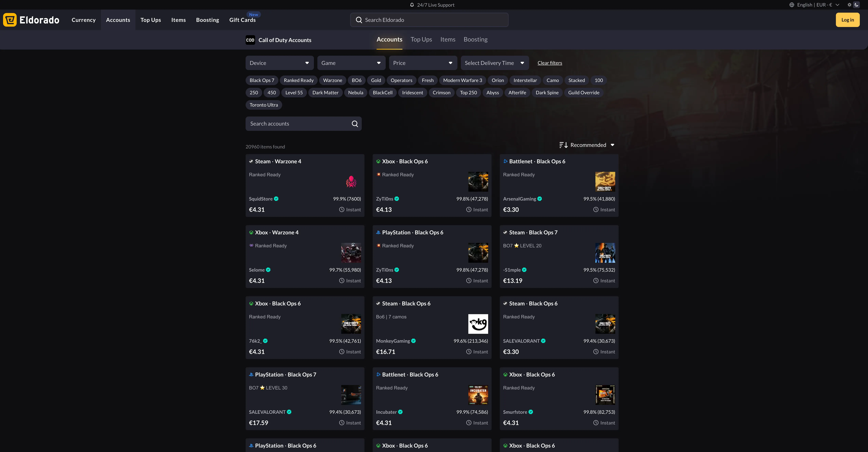Click the sort icon next to Recommended
Image resolution: width=868 pixels, height=452 pixels.
coord(563,145)
